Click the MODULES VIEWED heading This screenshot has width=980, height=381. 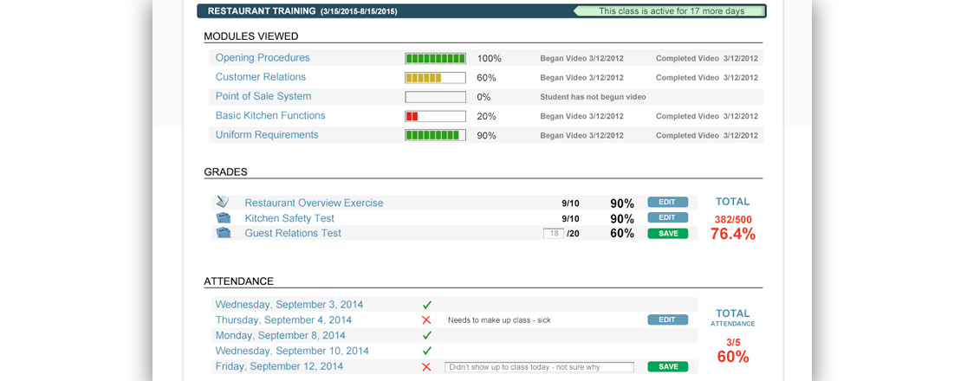[x=251, y=37]
